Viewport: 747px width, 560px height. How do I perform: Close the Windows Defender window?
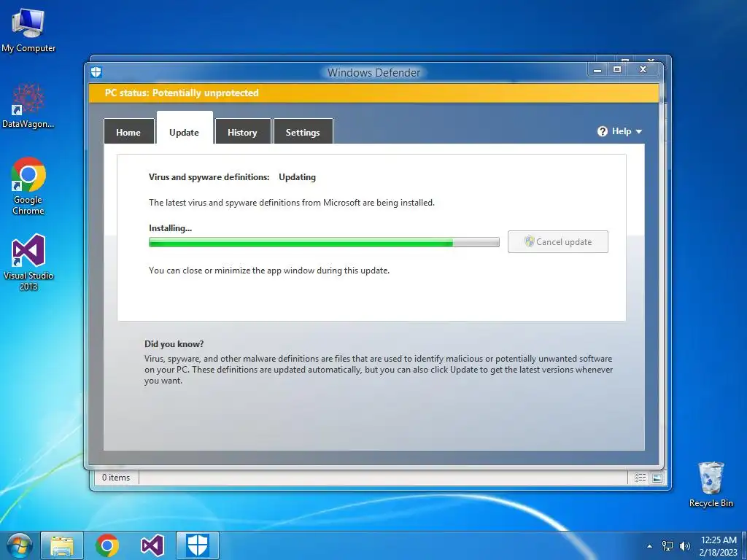(643, 70)
